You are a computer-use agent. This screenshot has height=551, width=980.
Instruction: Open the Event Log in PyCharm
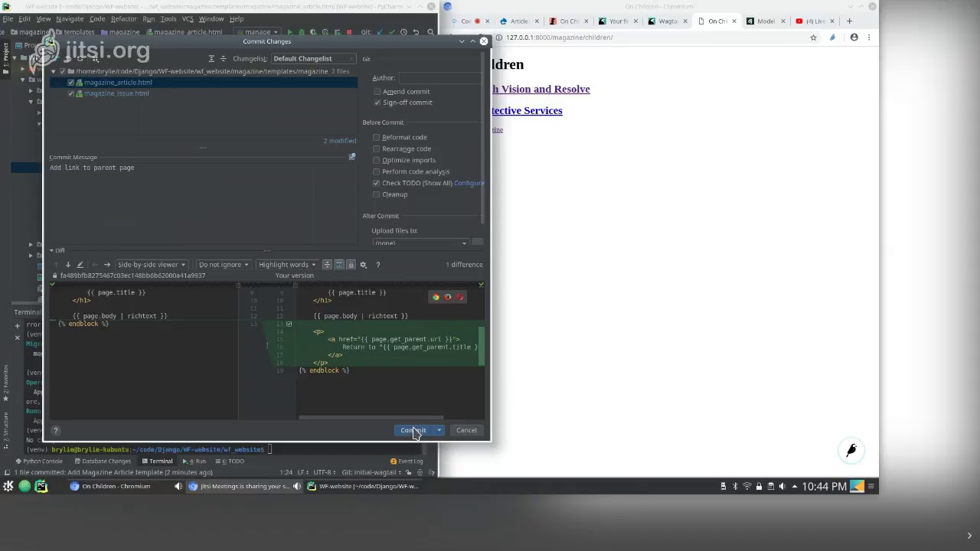(407, 461)
